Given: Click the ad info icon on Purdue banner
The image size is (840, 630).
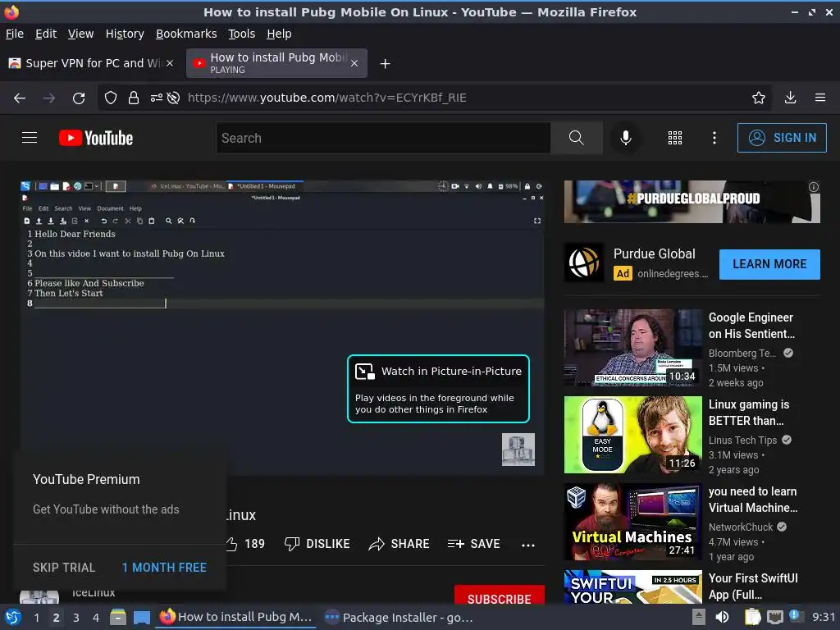Looking at the screenshot, I should 813,187.
